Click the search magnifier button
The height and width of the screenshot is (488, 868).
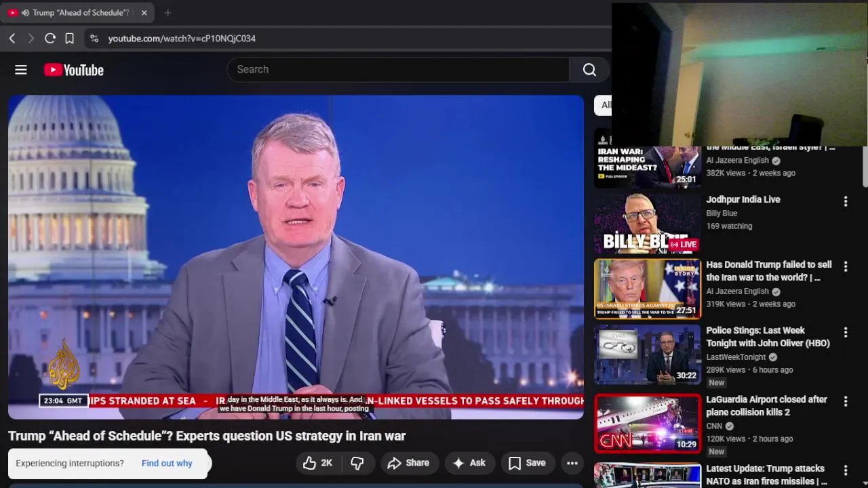(589, 69)
